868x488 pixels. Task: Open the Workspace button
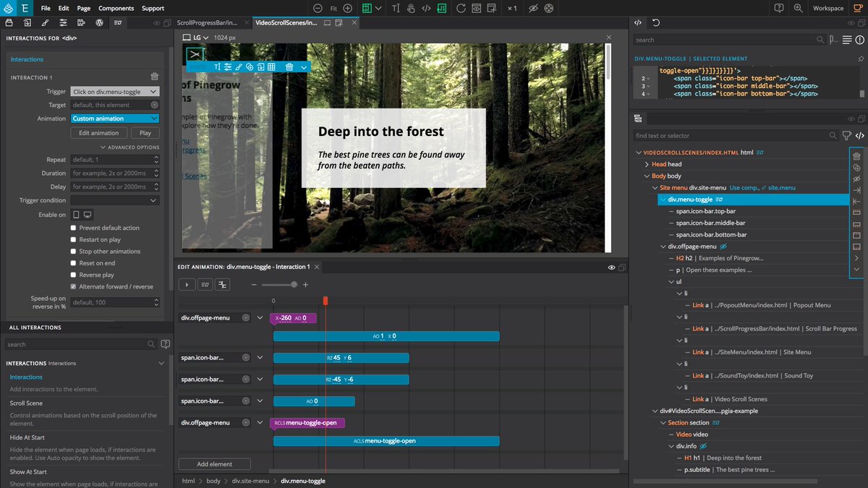828,8
